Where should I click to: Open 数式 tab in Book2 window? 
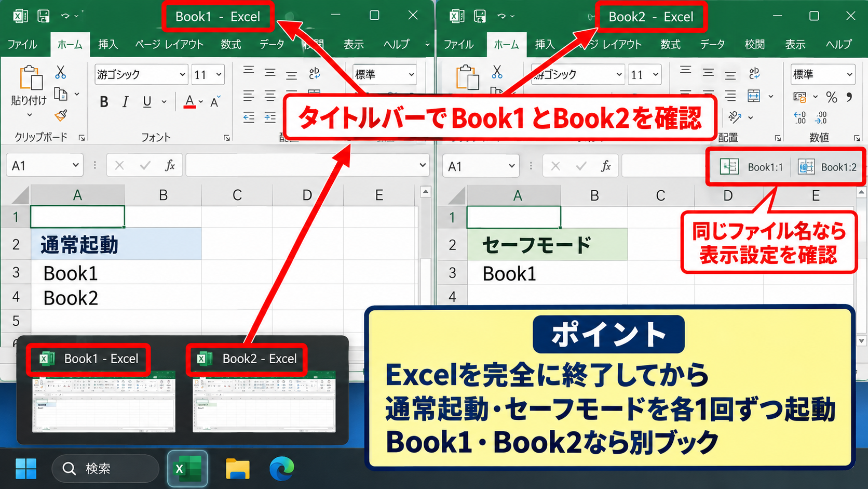tap(670, 44)
